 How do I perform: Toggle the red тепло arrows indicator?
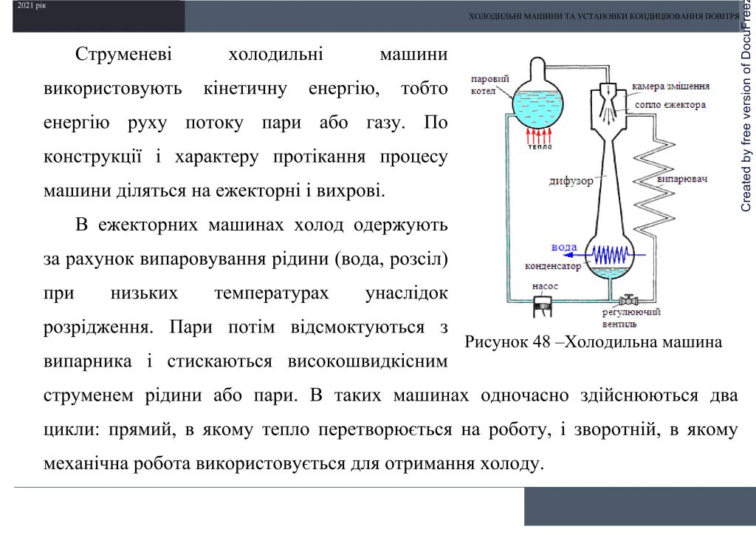click(539, 134)
